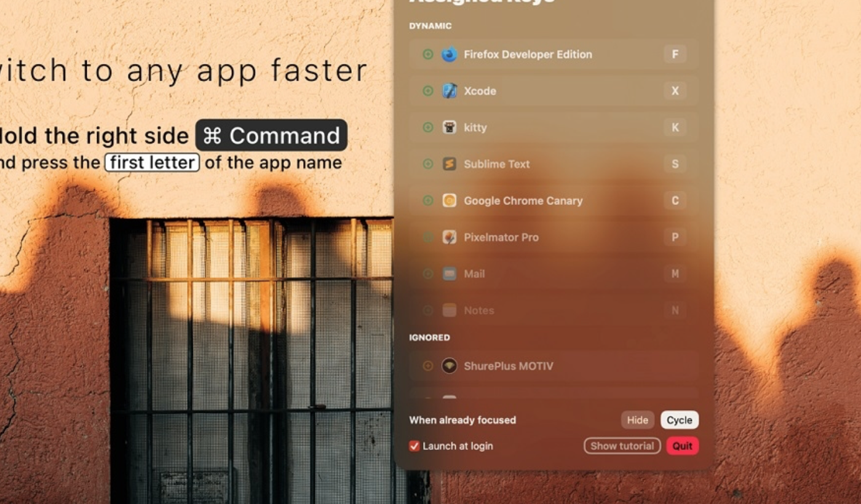Click the Xcode app icon
This screenshot has width=861, height=504.
[x=450, y=91]
